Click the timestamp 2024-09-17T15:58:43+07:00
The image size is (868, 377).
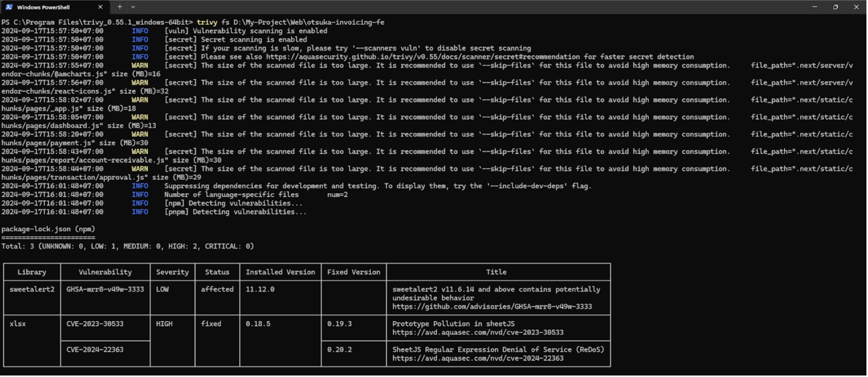[x=52, y=152]
